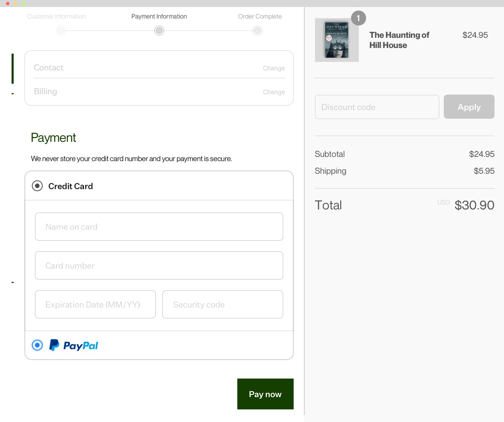Image resolution: width=504 pixels, height=422 pixels.
Task: Select the Security code field
Action: (x=223, y=304)
